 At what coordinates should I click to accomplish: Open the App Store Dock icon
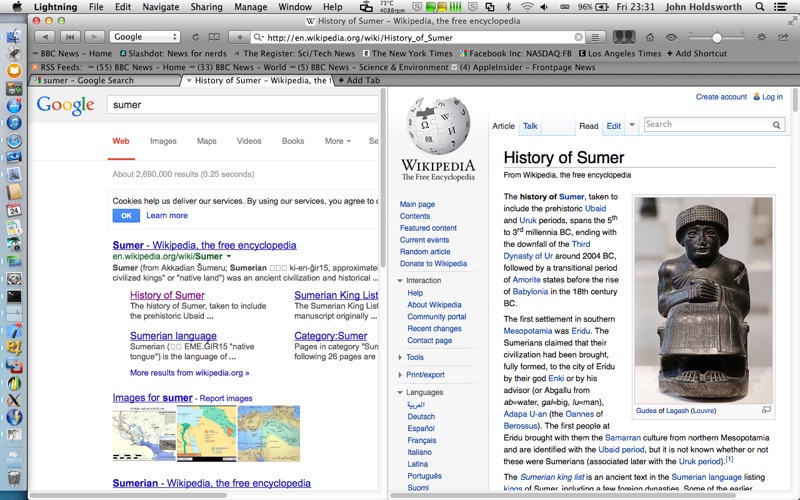coord(14,105)
